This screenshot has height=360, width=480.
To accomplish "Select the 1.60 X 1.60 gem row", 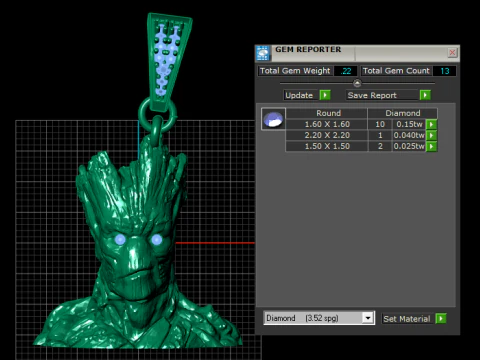I will click(x=327, y=124).
